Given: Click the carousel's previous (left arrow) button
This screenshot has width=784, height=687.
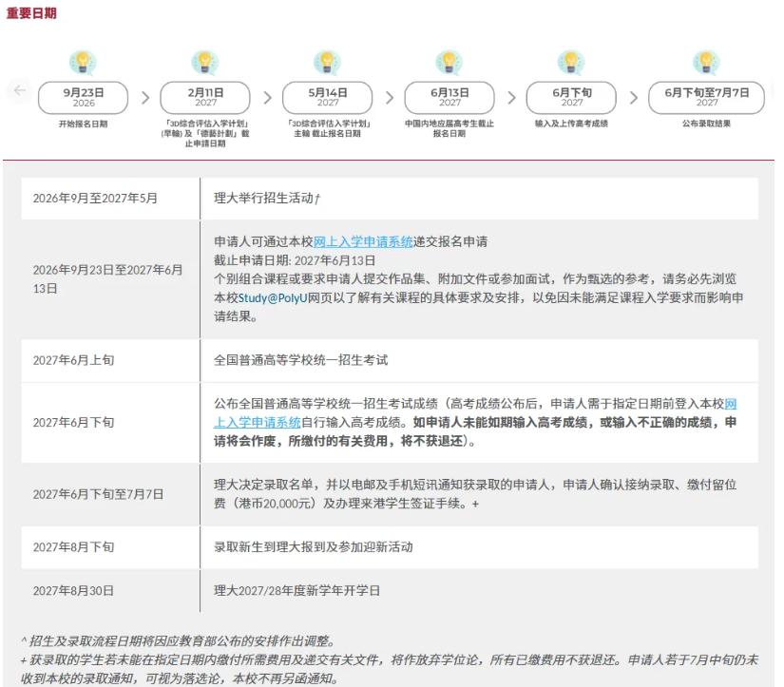Looking at the screenshot, I should point(20,90).
